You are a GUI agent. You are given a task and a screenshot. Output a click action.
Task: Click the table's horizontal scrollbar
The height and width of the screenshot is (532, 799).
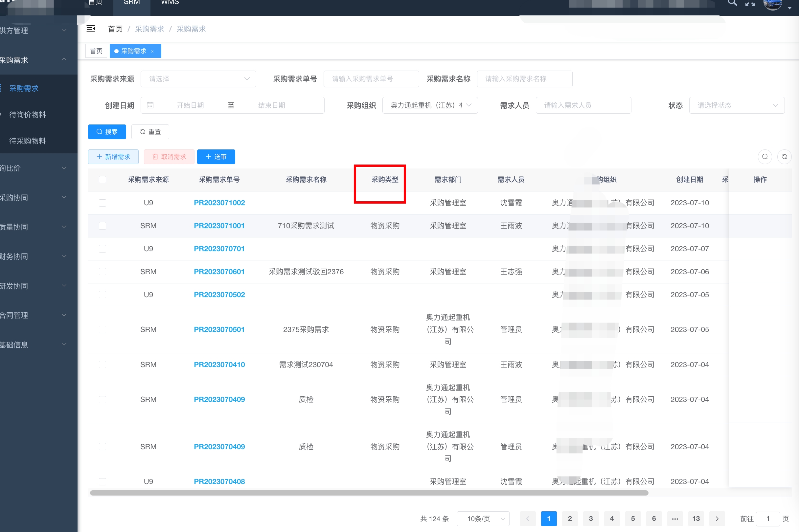[369, 493]
